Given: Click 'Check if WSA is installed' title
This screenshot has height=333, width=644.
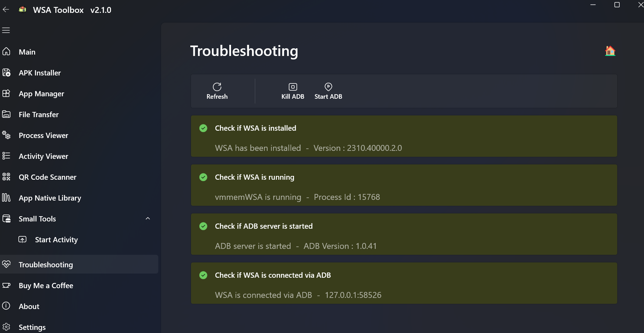Looking at the screenshot, I should click(x=256, y=128).
